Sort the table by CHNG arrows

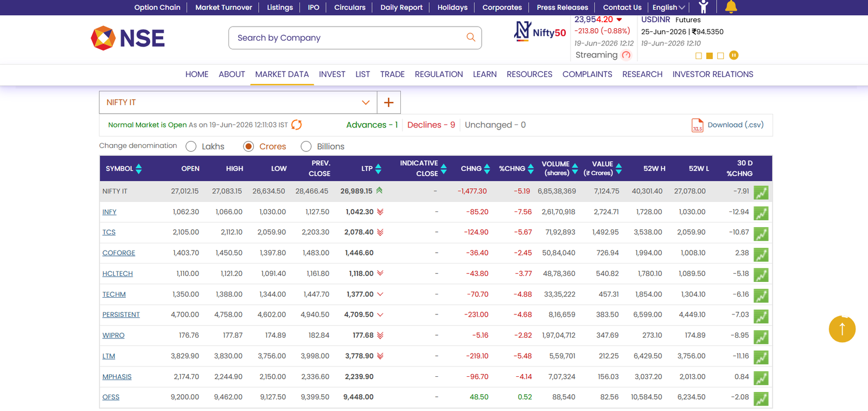pyautogui.click(x=487, y=169)
